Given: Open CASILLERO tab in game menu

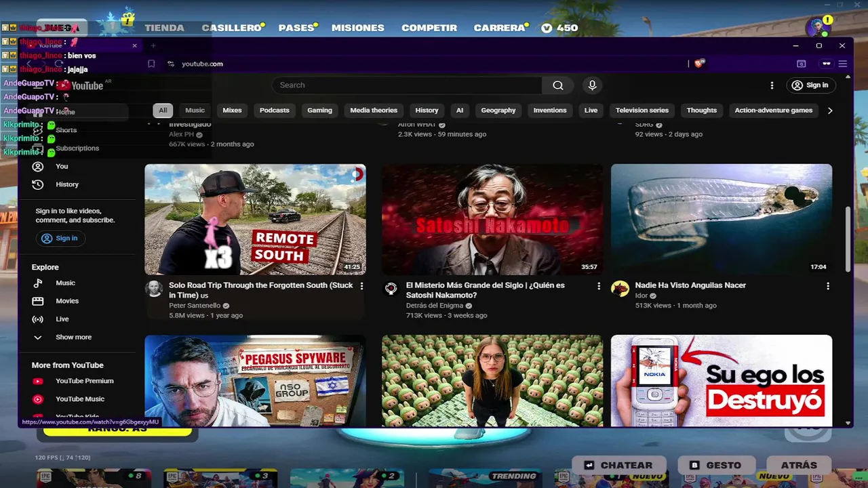Looking at the screenshot, I should coord(232,28).
